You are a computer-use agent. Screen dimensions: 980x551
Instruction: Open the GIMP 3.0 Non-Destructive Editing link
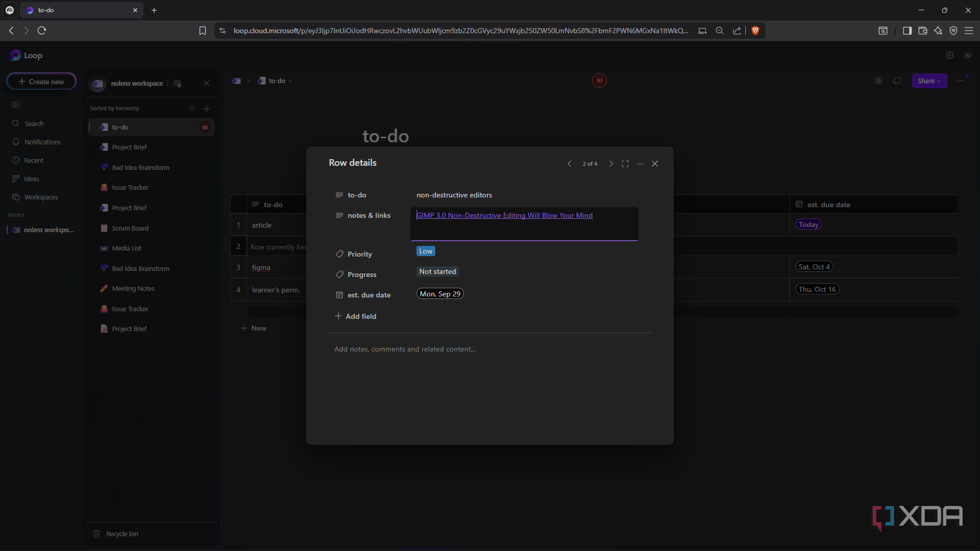click(504, 215)
